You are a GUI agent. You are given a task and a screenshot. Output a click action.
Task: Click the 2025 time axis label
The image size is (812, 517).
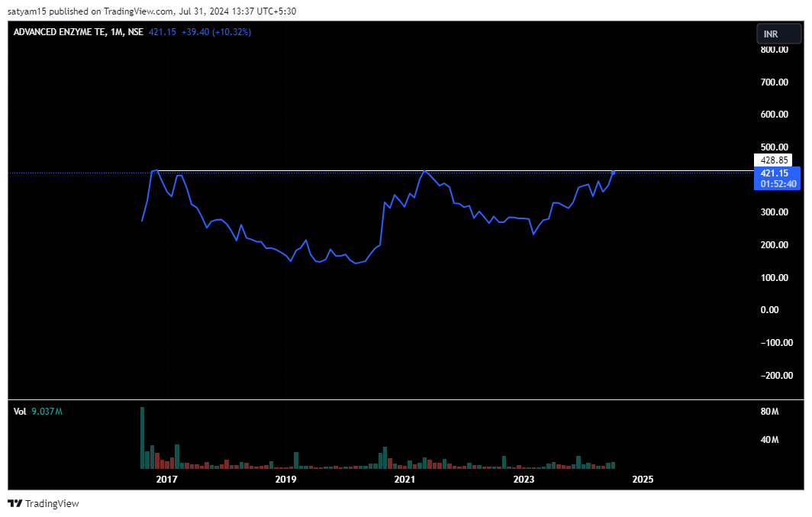pyautogui.click(x=643, y=479)
